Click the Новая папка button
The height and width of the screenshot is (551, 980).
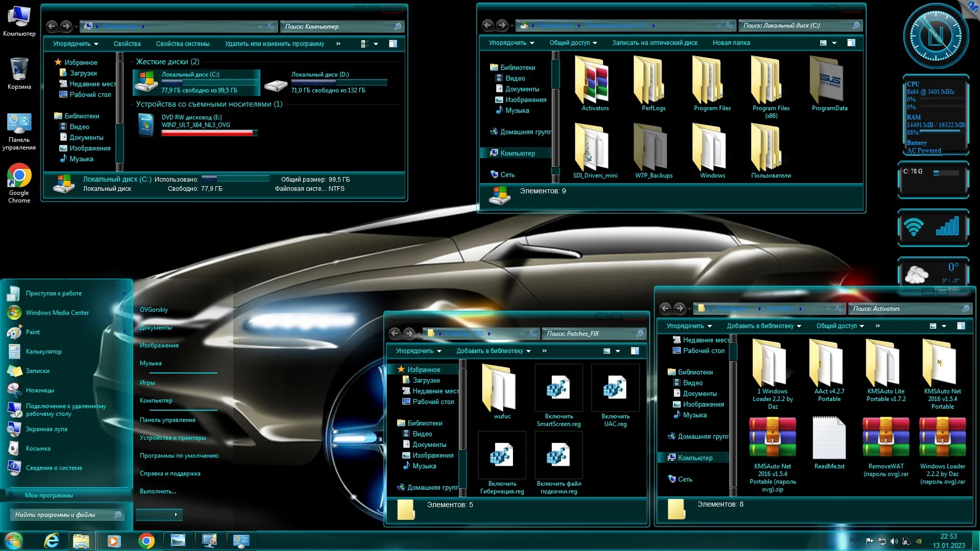(x=731, y=43)
